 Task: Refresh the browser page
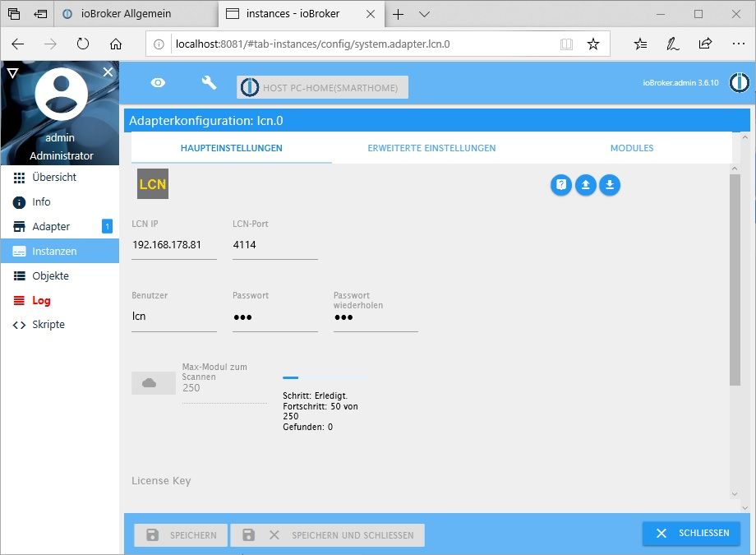click(x=83, y=44)
